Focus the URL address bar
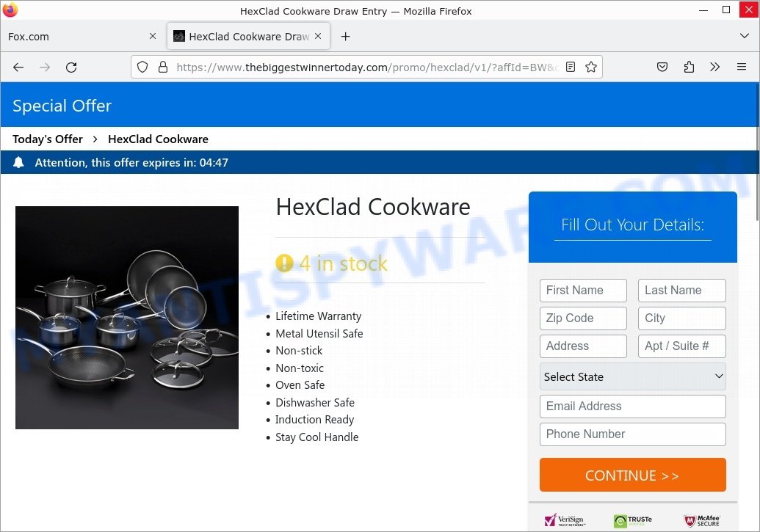The image size is (760, 532). point(367,67)
